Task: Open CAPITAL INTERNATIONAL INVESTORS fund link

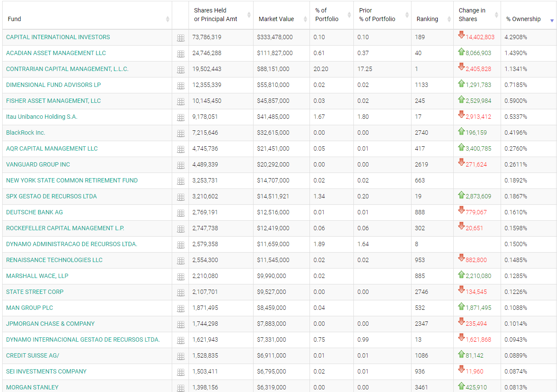Action: pyautogui.click(x=58, y=37)
